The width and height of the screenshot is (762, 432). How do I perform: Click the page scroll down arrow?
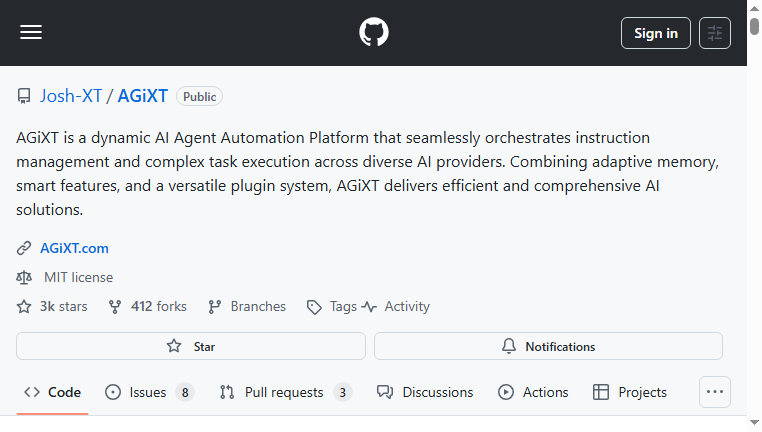(x=754, y=423)
